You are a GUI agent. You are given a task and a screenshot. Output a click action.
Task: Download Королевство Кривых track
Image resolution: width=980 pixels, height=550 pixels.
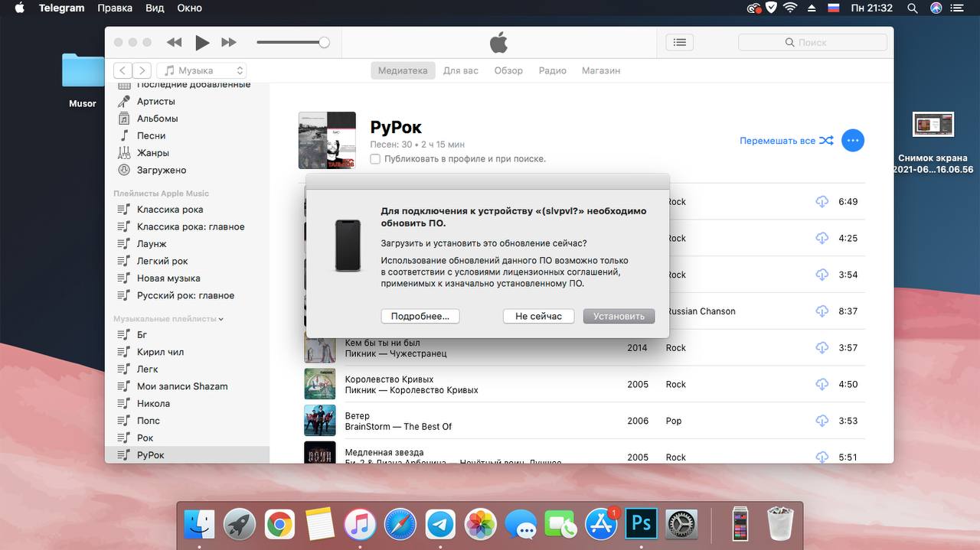[x=822, y=384]
